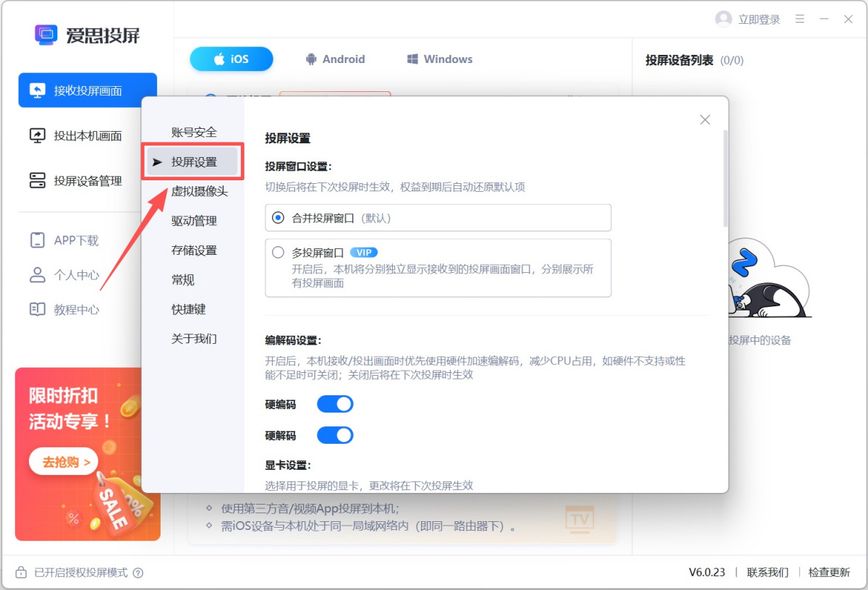Open 投屏设备管理 via its icon
868x590 pixels.
coord(38,180)
